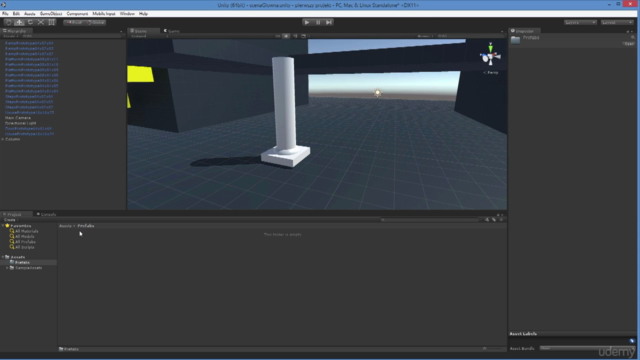
Task: Click the Project panel search field
Action: pos(431,220)
